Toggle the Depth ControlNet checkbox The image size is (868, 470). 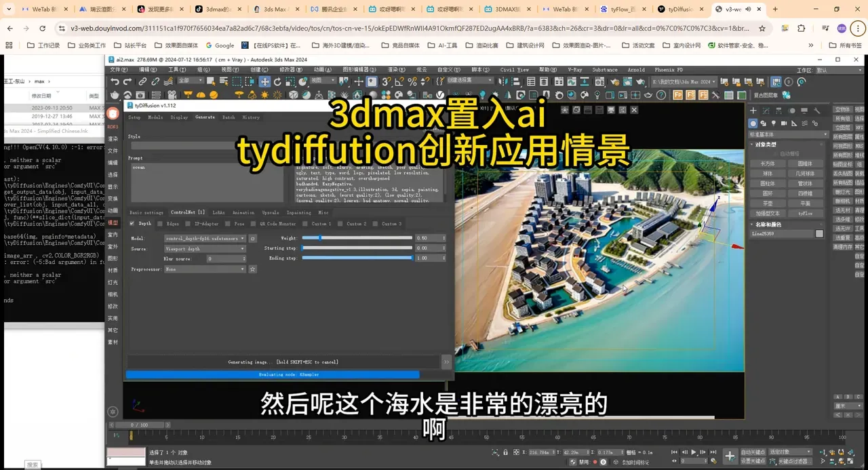tap(132, 223)
